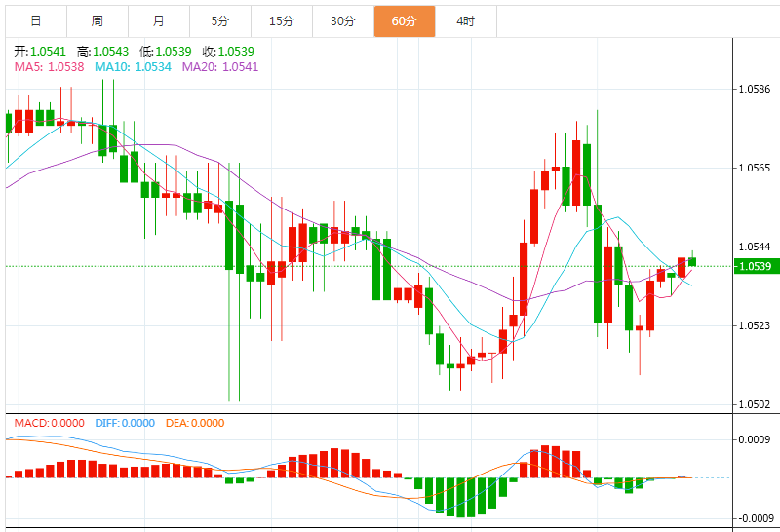Click the 1.0586 price axis label
Image resolution: width=780 pixels, height=532 pixels.
754,89
